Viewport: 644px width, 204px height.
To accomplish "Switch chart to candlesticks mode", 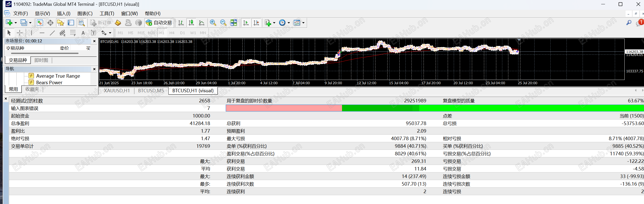I will (x=191, y=23).
